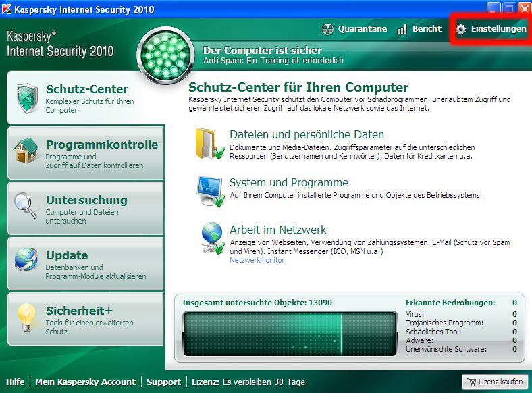Click the System und Programme monitor icon
Image resolution: width=532 pixels, height=393 pixels.
click(x=209, y=190)
